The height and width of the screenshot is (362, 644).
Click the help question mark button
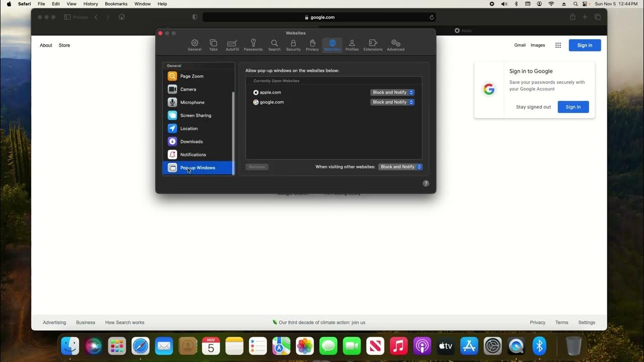[x=426, y=184]
